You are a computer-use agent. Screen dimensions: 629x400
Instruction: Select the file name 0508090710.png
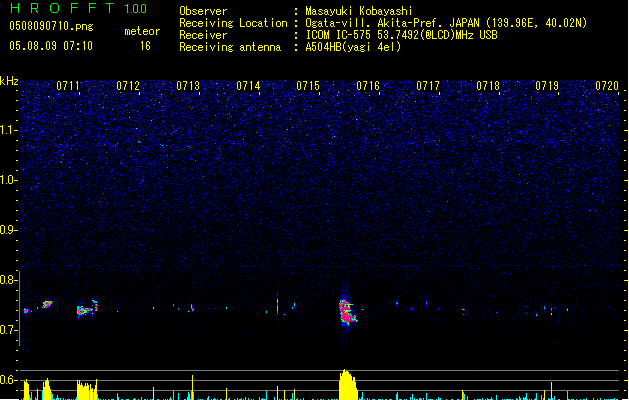tap(51, 26)
